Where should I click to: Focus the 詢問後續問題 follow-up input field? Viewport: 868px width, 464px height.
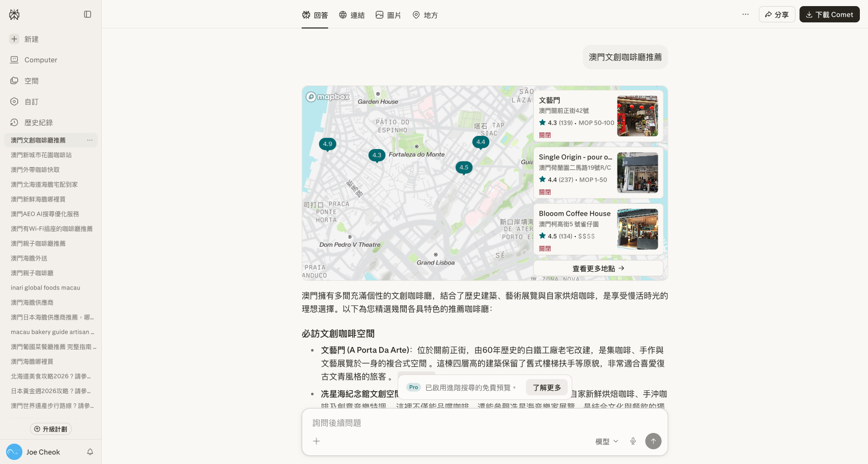click(485, 423)
